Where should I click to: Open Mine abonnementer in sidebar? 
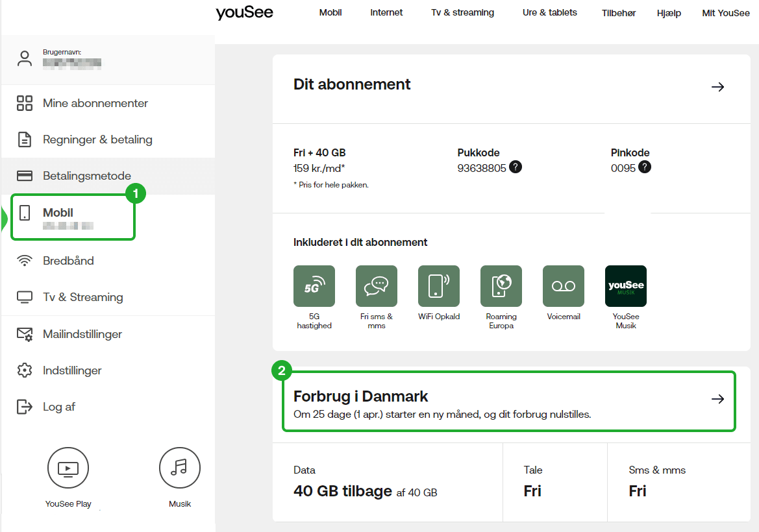pos(95,103)
